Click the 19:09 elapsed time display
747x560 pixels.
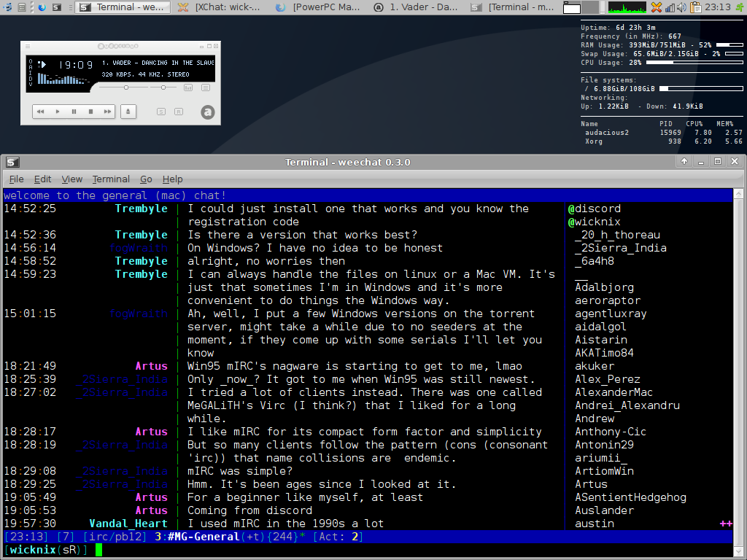click(76, 65)
